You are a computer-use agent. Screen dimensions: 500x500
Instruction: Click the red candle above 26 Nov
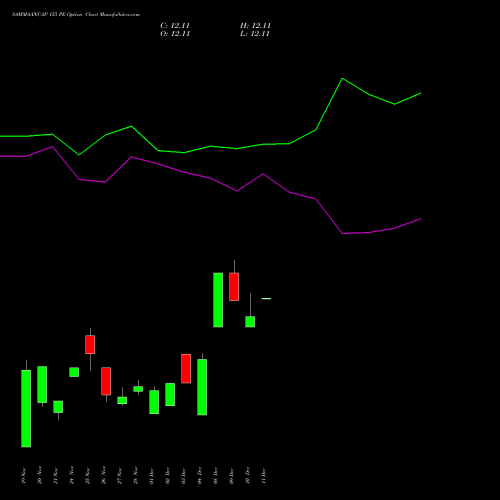106,381
